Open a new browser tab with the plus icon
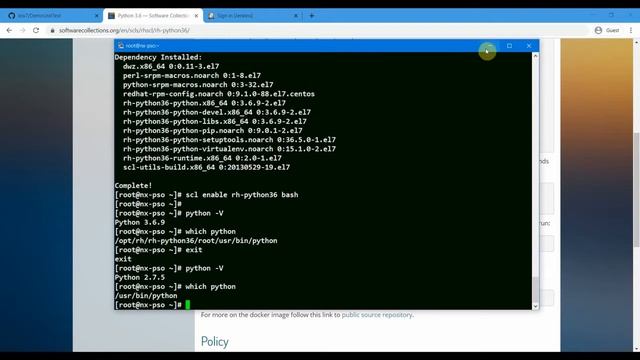 [312, 16]
